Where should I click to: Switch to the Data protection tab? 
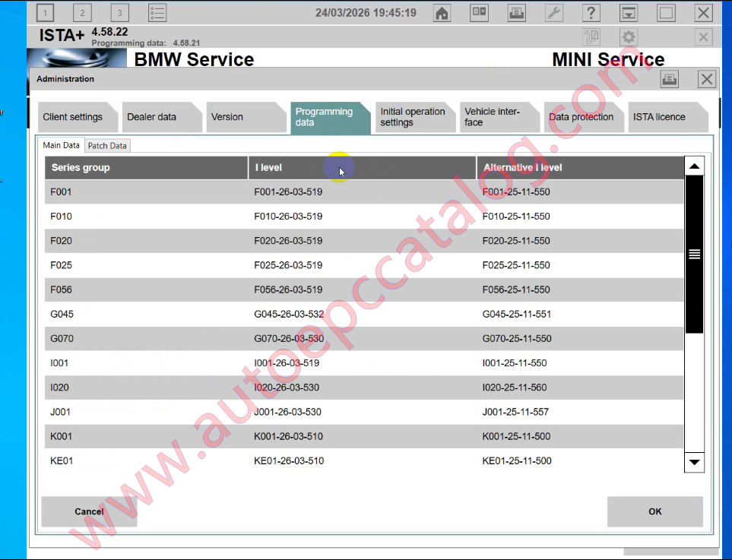581,117
